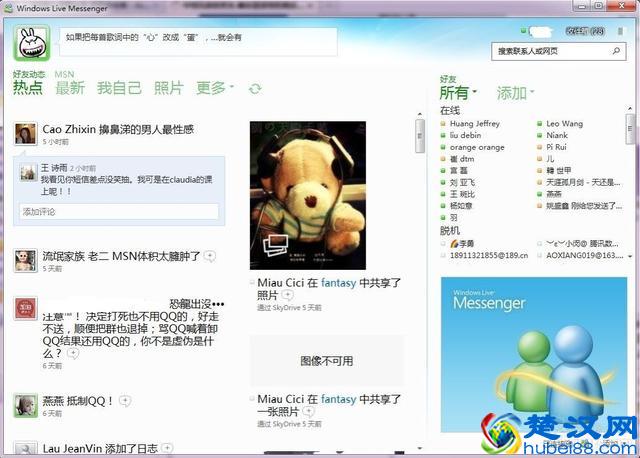Open the second fantasy album link
Screen dimensions: 640x458
(x=338, y=399)
